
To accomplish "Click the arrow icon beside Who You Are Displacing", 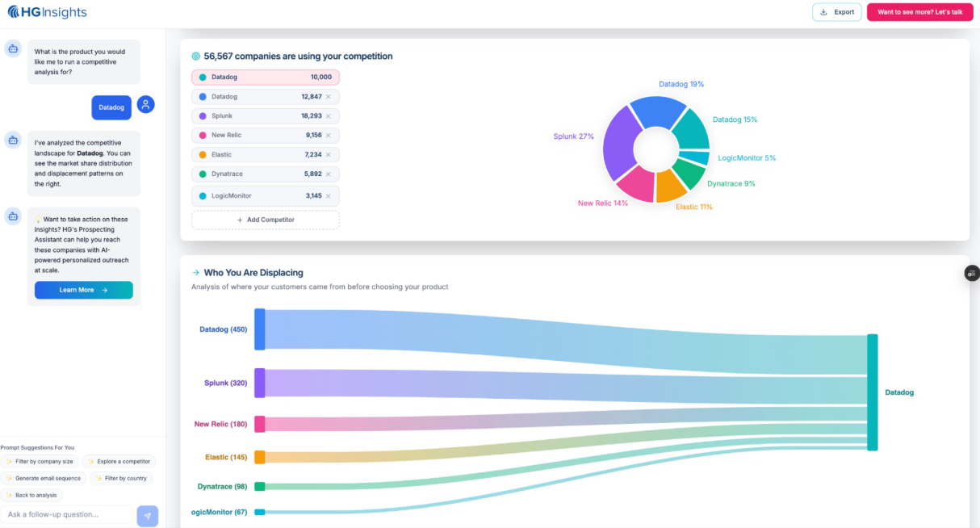I will 195,273.
